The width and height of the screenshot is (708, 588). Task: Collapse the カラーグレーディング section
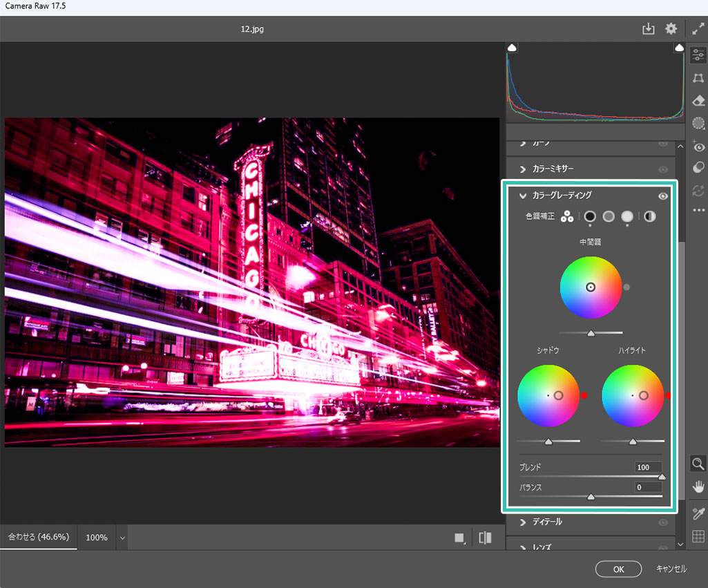[x=523, y=196]
